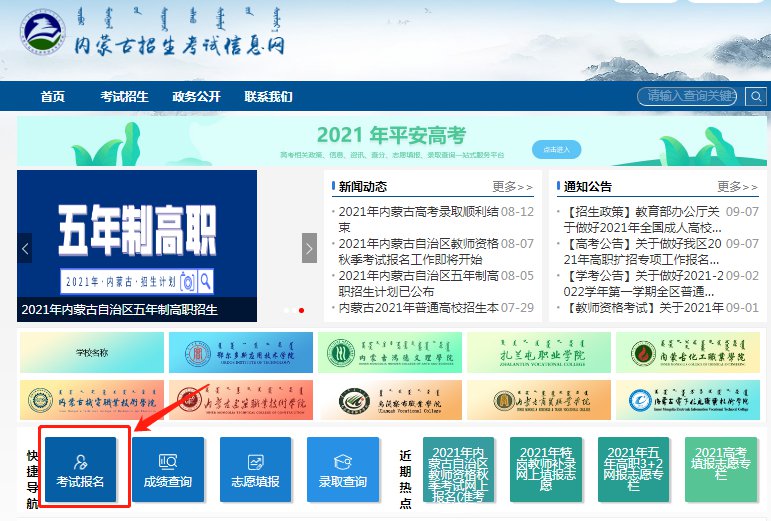The height and width of the screenshot is (521, 771).
Task: Click the 考试报名 quick-nav tile
Action: pyautogui.click(x=80, y=469)
